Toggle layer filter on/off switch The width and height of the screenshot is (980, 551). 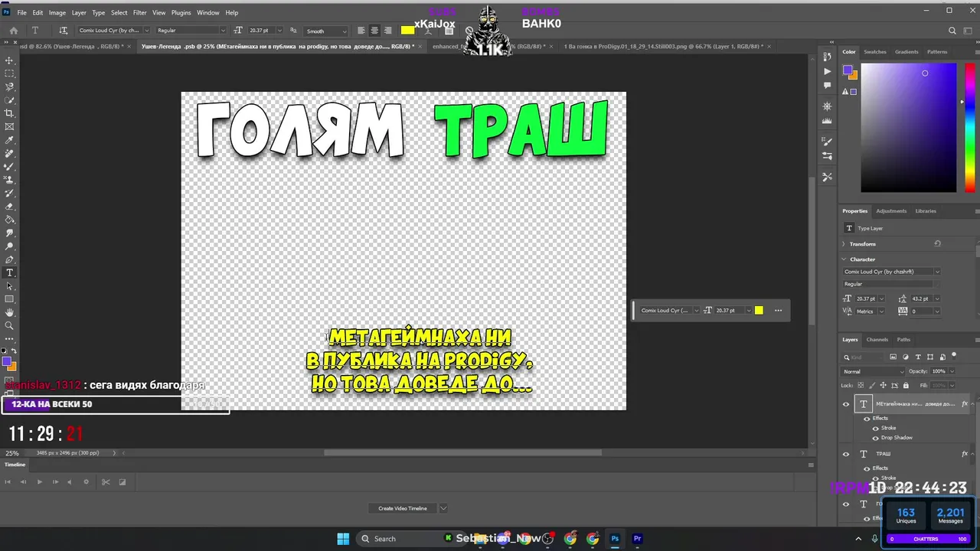pos(954,356)
